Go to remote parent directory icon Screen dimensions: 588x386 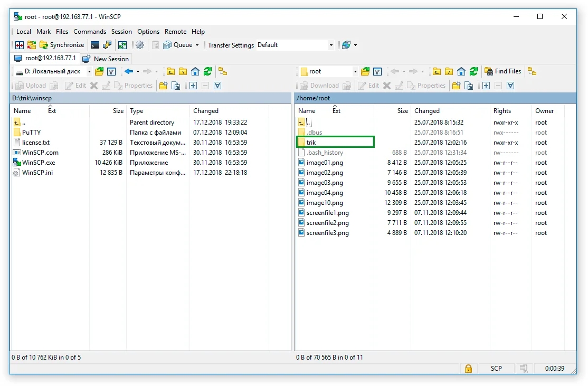(x=437, y=71)
